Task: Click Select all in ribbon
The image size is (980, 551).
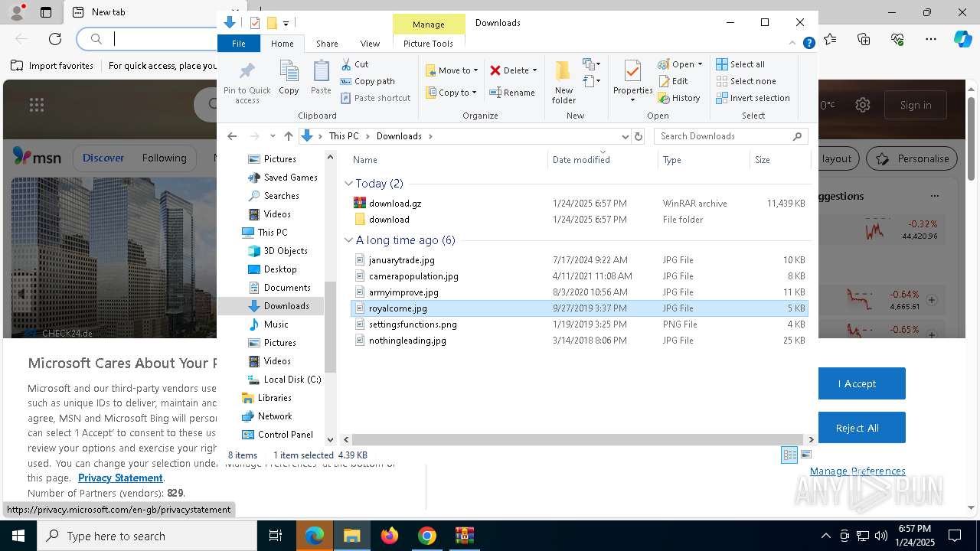Action: [x=740, y=64]
